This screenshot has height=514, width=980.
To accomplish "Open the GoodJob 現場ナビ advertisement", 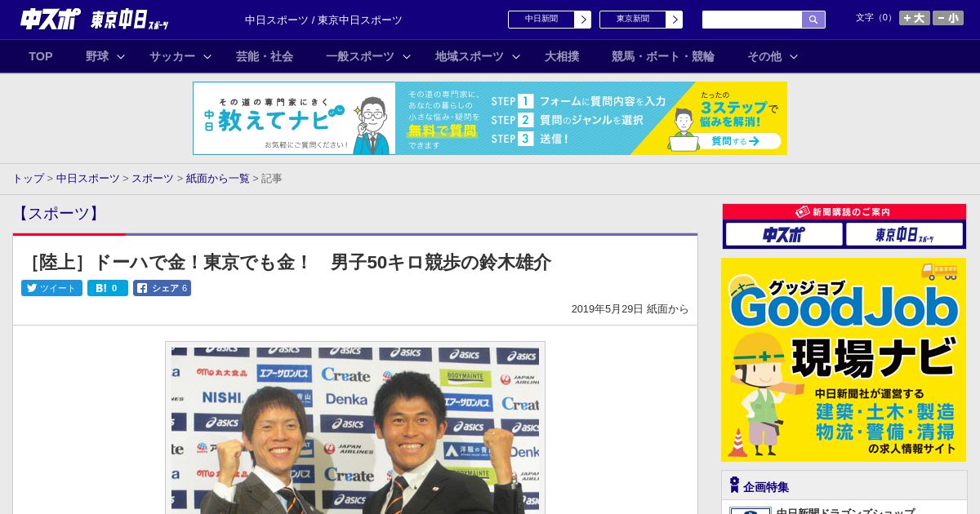I will [844, 360].
